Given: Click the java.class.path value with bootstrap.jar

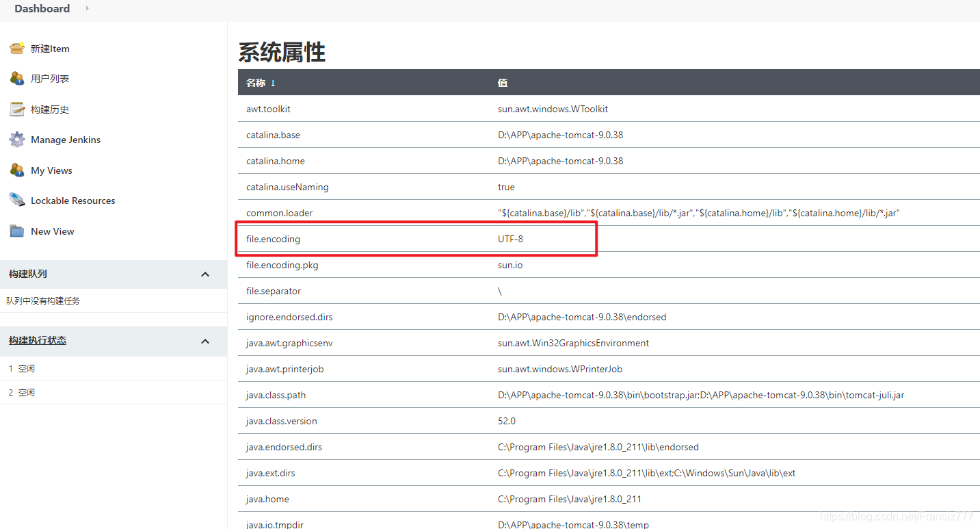Looking at the screenshot, I should click(701, 395).
